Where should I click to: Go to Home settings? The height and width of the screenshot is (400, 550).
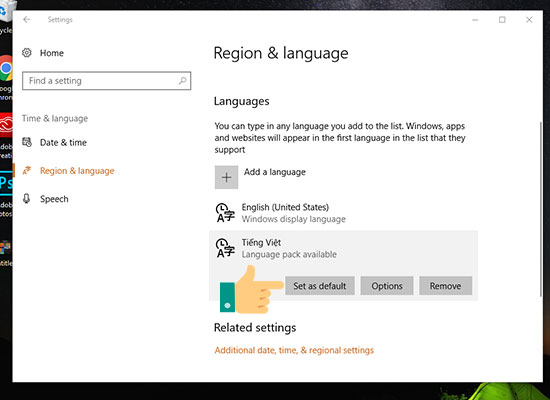(52, 53)
